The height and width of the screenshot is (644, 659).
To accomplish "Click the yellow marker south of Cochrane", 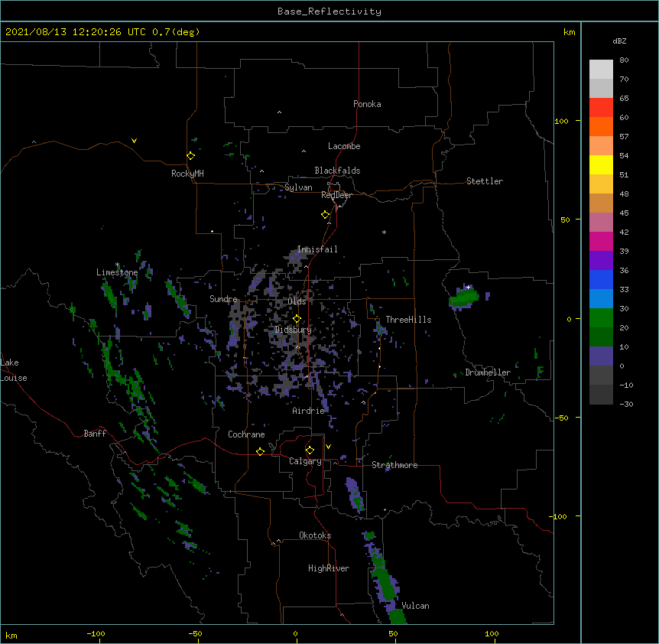I will [260, 451].
